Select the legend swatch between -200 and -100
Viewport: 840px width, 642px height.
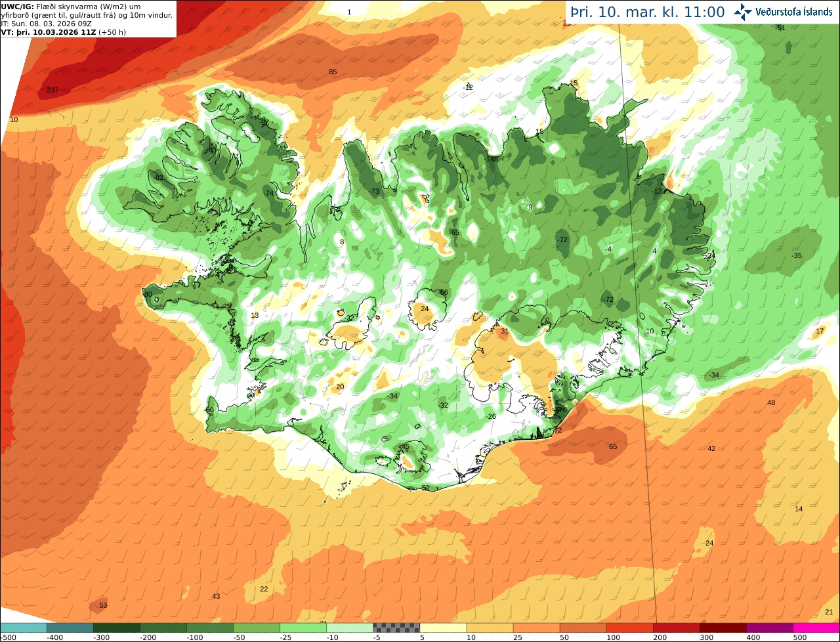163,628
